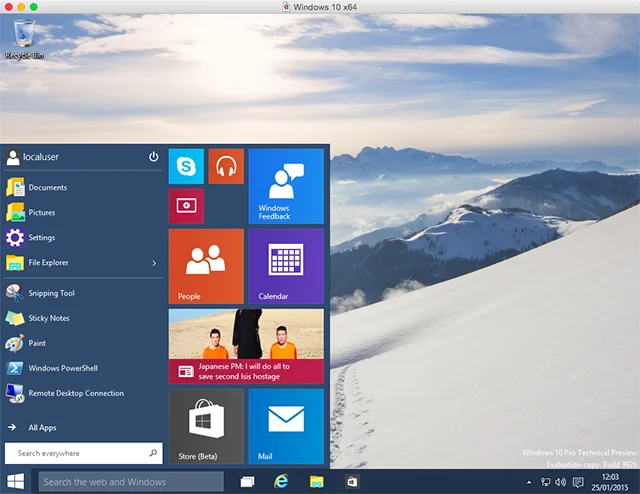Viewport: 640px width, 494px height.
Task: Click the Mac window yellow minimize button
Action: pyautogui.click(x=21, y=7)
